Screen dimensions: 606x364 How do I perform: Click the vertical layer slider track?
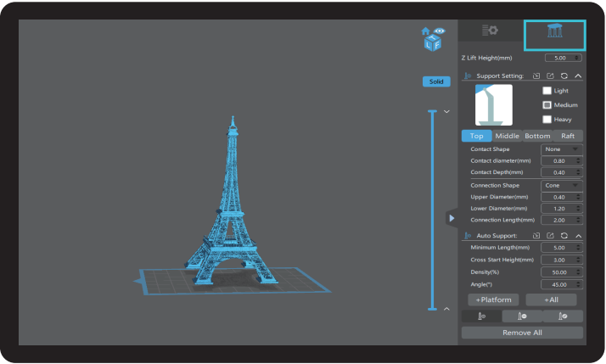[433, 210]
